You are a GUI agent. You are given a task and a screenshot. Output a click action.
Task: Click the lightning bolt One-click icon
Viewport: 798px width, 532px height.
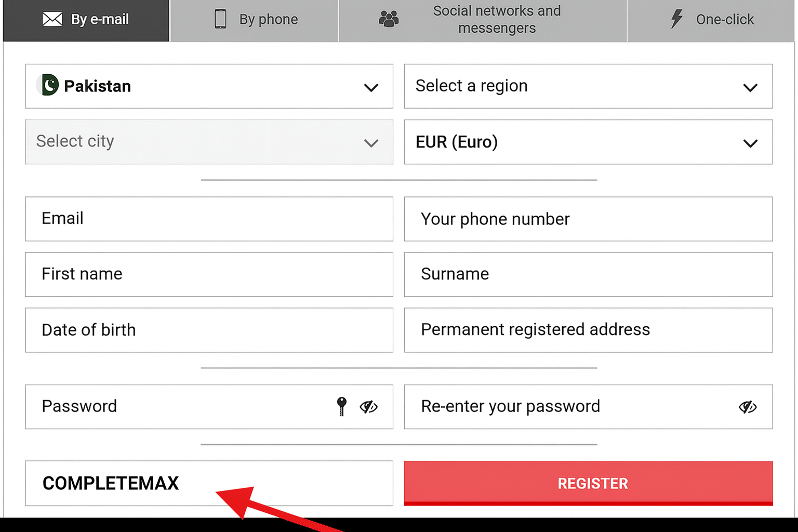coord(676,19)
